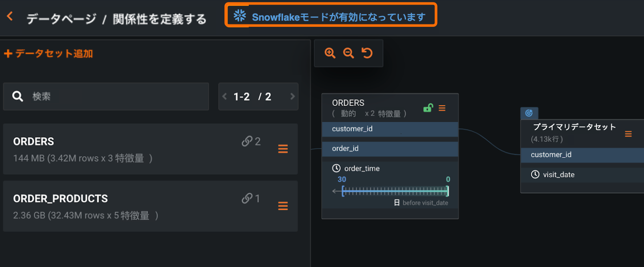This screenshot has width=644, height=267.
Task: Open the ORDER_PRODUCTS list item hamburger menu
Action: [x=283, y=206]
